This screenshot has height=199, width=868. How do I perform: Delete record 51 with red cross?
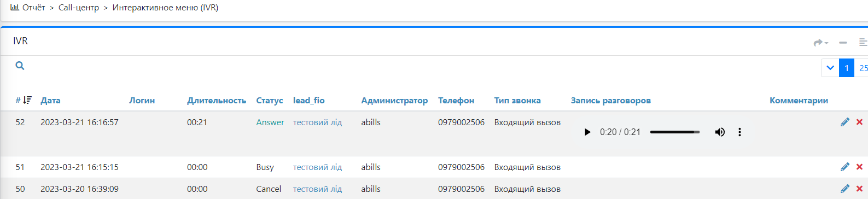(859, 167)
